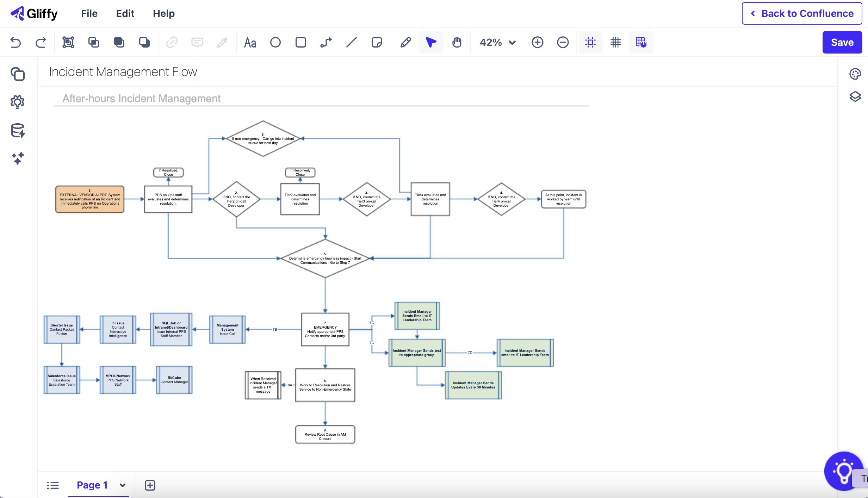This screenshot has width=868, height=498.
Task: Select the Rectangle shape tool
Action: [300, 42]
